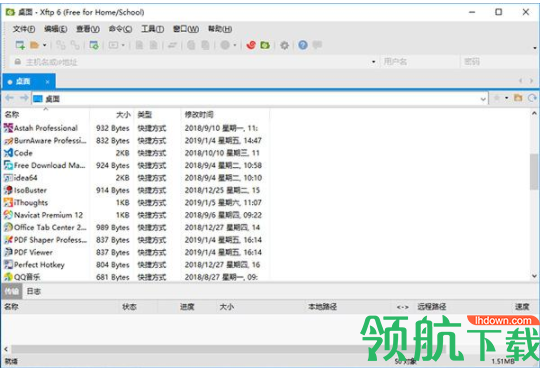Expand the 桌面 path dropdown
Screen dimensions: 540x368
click(483, 99)
